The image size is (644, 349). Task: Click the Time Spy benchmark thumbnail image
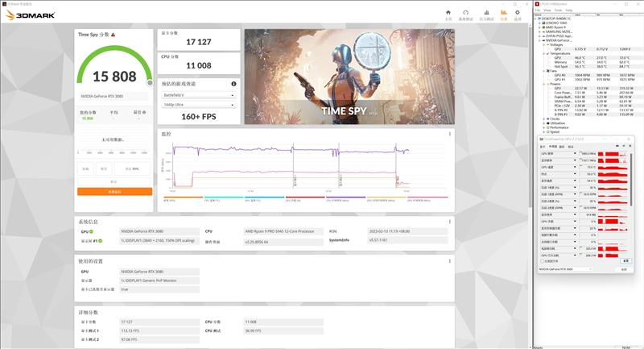pos(349,77)
